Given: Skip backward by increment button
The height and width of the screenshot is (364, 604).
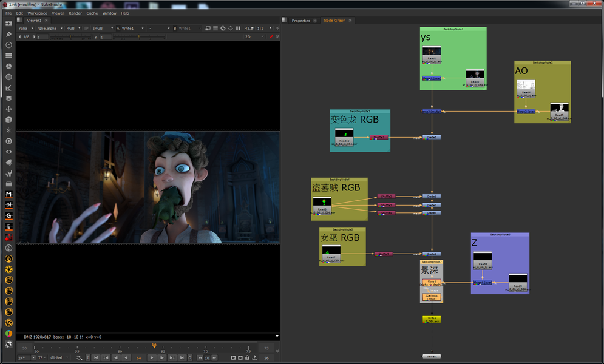Looking at the screenshot, I should pyautogui.click(x=200, y=358).
